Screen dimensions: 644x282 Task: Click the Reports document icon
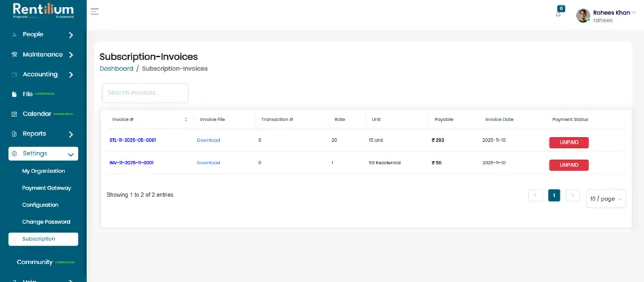tap(14, 134)
